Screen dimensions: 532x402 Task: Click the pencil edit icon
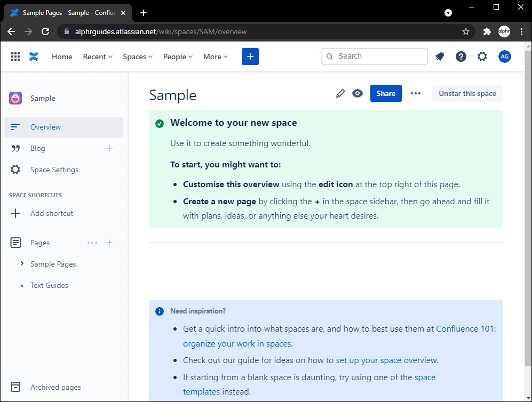pos(340,93)
